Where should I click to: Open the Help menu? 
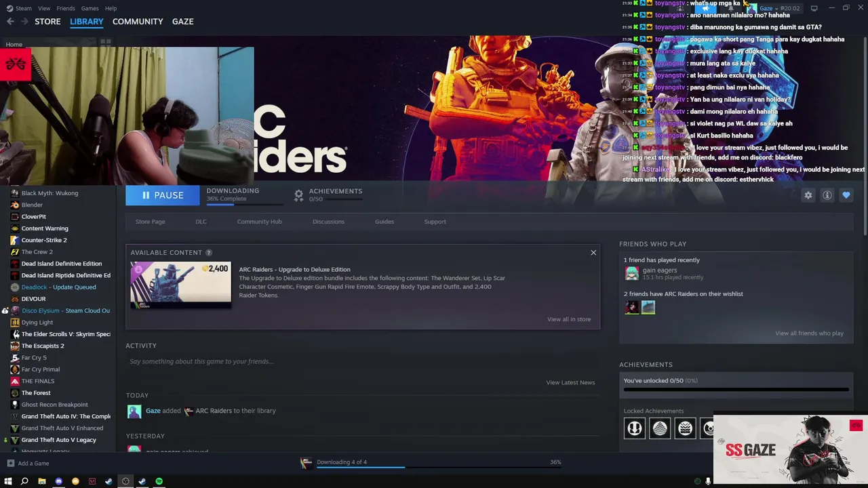tap(111, 8)
